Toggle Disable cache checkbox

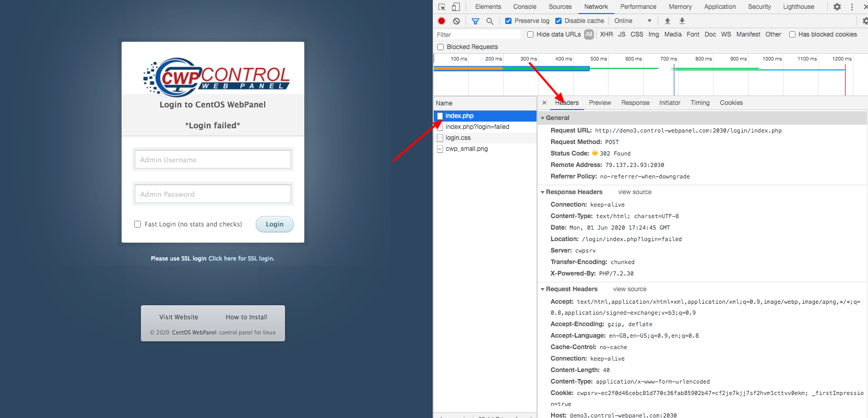coord(558,21)
